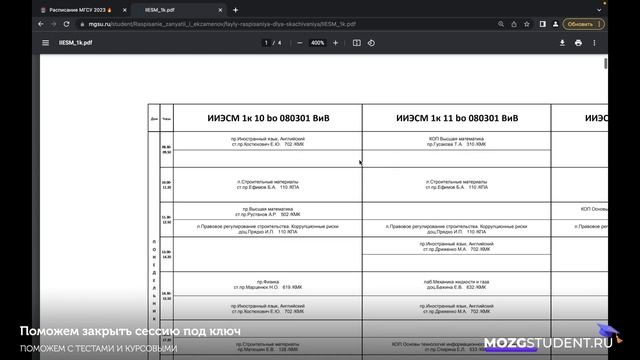Image resolution: width=640 pixels, height=360 pixels.
Task: Click the ИИЭСМ 1к 11 bo 080301 ВиВ header
Action: click(x=457, y=118)
